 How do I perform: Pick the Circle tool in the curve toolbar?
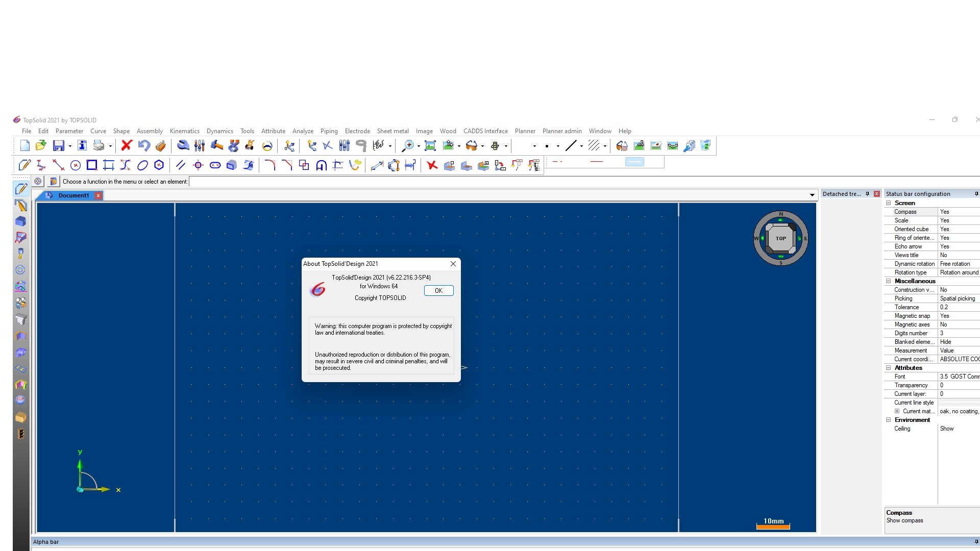click(x=76, y=165)
